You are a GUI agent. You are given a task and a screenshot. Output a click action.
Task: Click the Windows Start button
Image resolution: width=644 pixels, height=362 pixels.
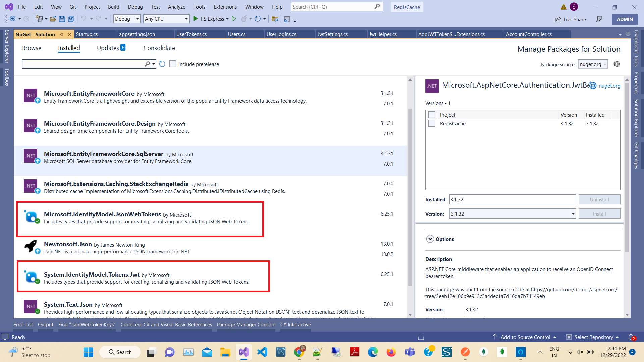[88, 352]
